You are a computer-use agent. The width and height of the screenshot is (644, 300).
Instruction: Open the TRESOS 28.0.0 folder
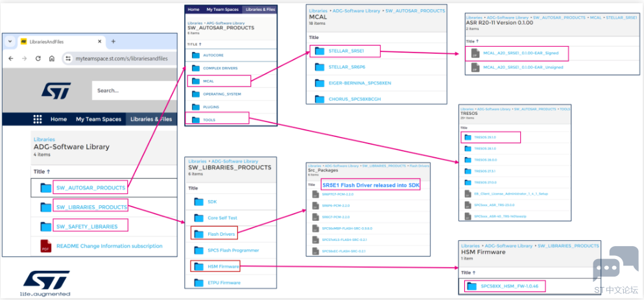point(485,160)
